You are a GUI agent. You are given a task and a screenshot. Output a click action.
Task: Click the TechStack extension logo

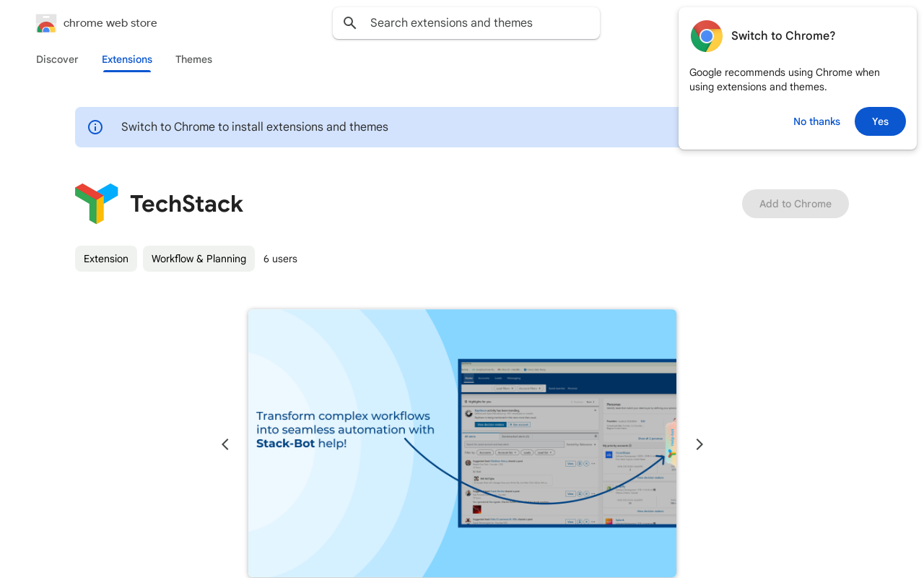(97, 204)
